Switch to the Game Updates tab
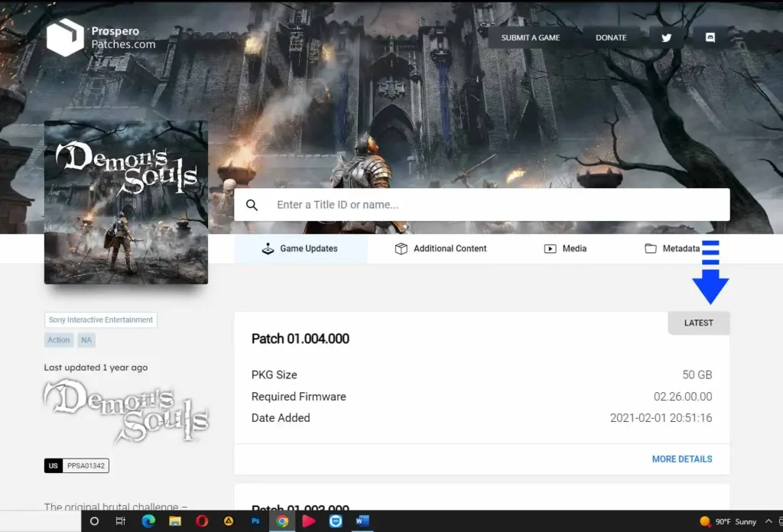 click(x=300, y=248)
